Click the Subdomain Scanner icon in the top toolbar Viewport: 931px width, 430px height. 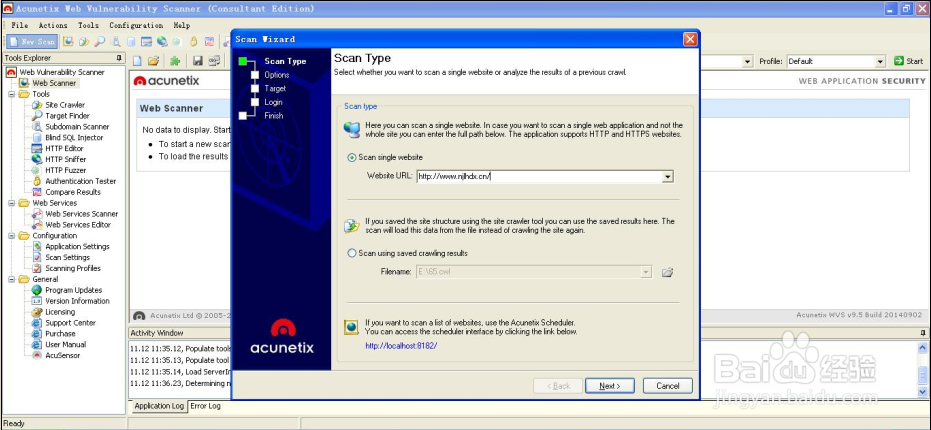116,42
